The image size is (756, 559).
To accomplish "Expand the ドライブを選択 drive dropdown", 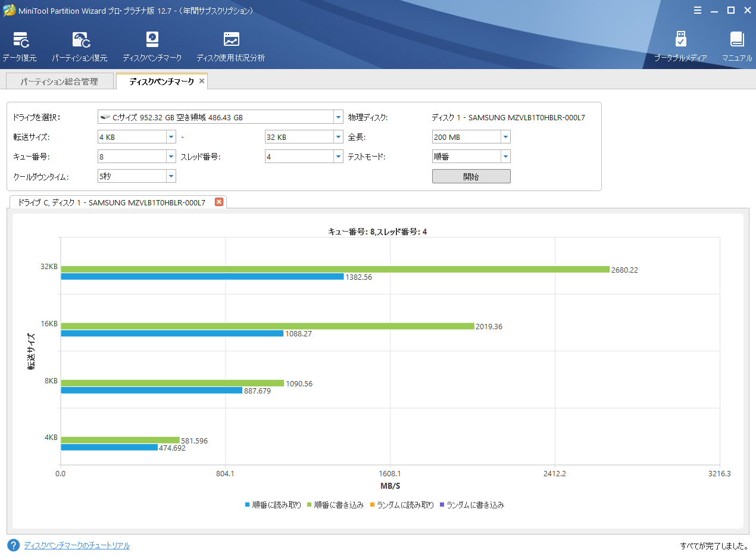I will pyautogui.click(x=338, y=117).
